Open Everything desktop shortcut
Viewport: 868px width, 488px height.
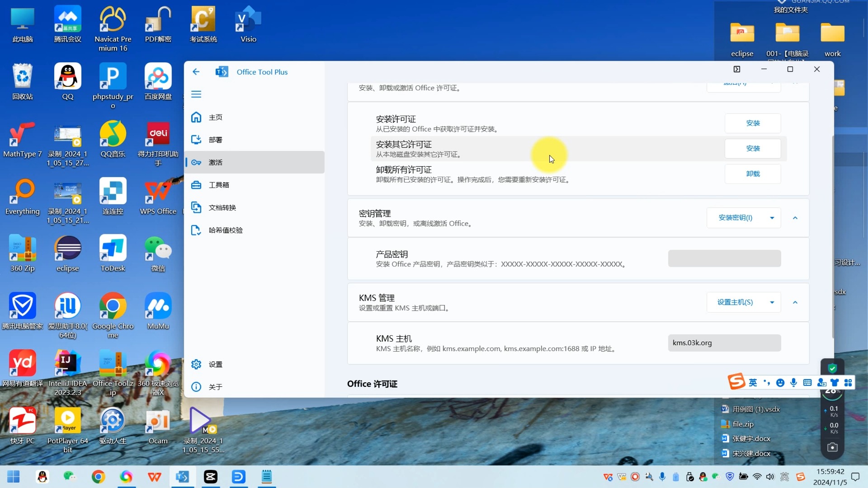[23, 197]
